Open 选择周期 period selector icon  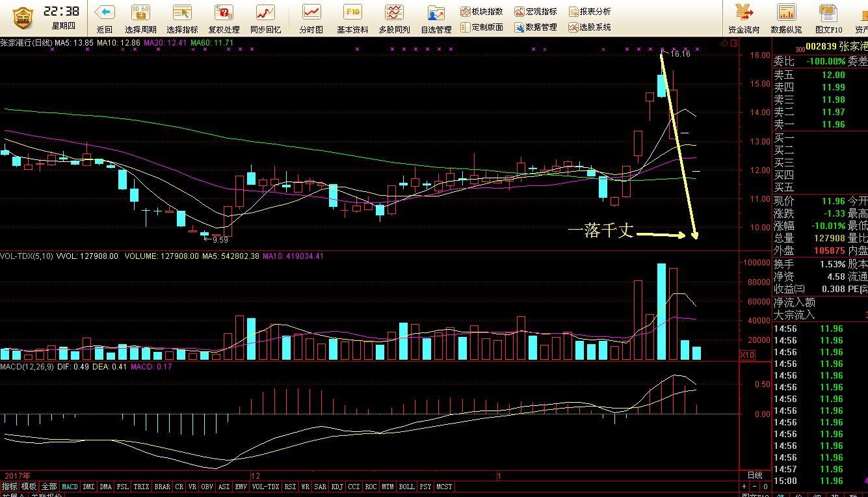tap(140, 12)
